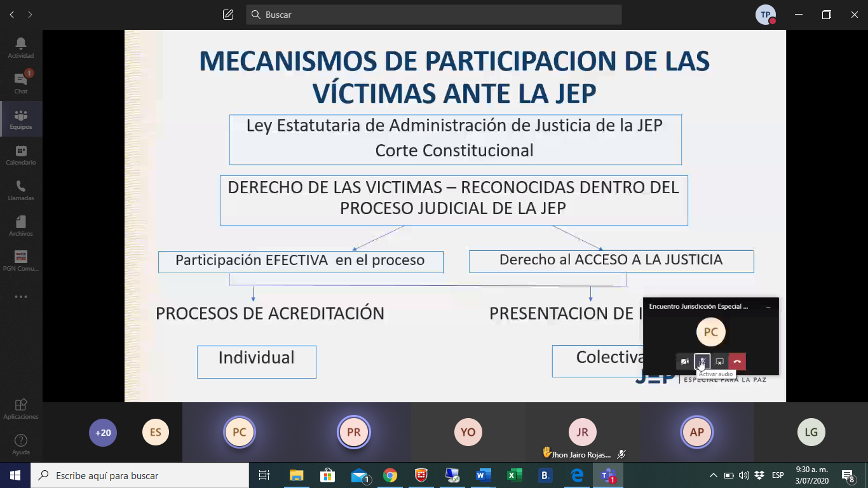The image size is (868, 488).
Task: Toggle screen sharing in call mini window
Action: [719, 362]
